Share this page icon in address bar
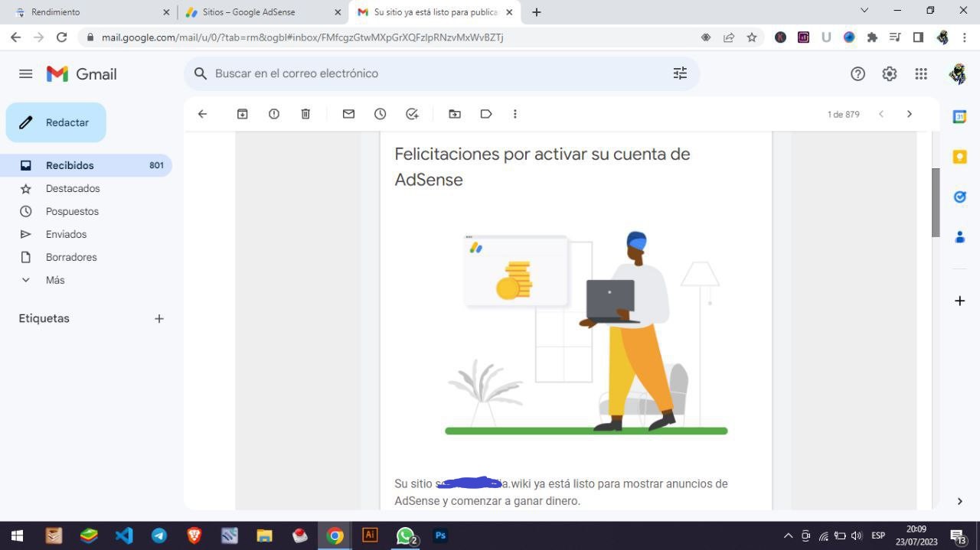The width and height of the screenshot is (980, 550). tap(729, 37)
